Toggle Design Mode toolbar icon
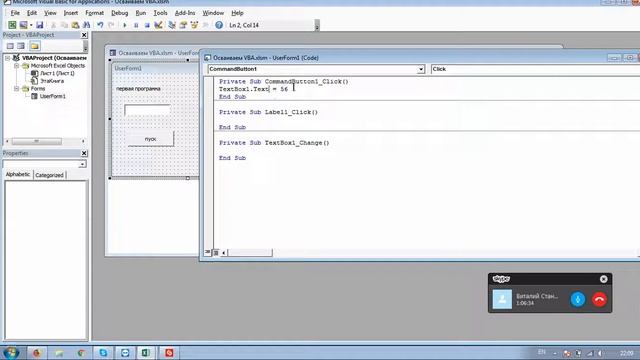This screenshot has height=360, width=640. point(158,25)
